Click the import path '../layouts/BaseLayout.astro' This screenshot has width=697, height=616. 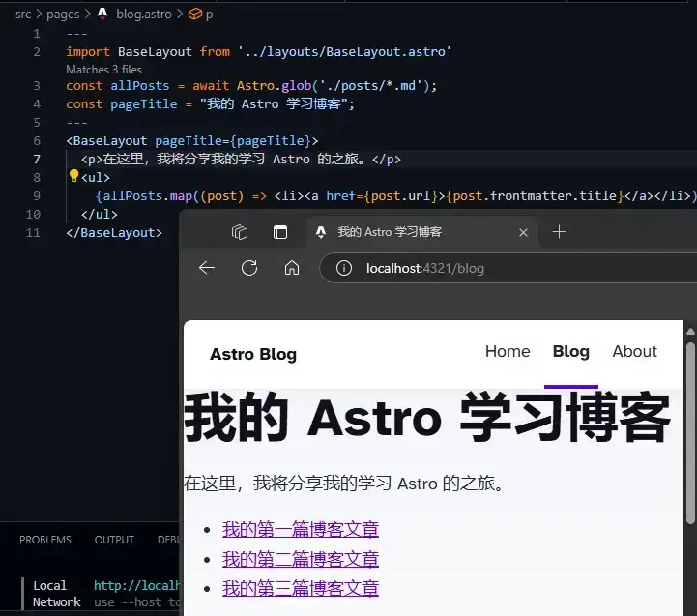point(344,51)
